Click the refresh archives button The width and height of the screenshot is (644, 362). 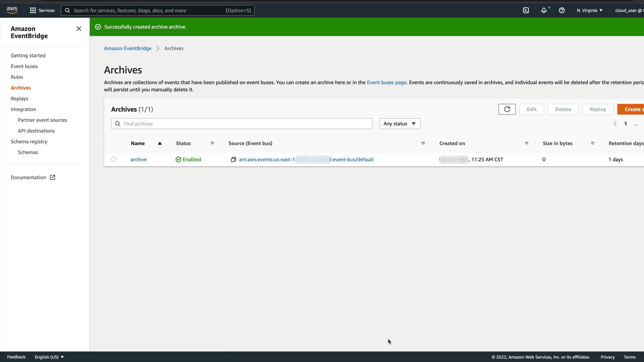[x=507, y=109]
